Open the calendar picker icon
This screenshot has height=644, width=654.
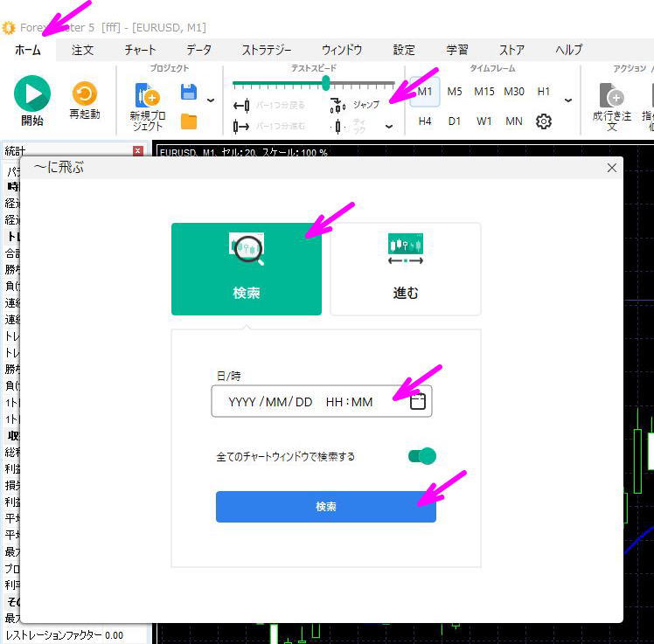tap(418, 401)
